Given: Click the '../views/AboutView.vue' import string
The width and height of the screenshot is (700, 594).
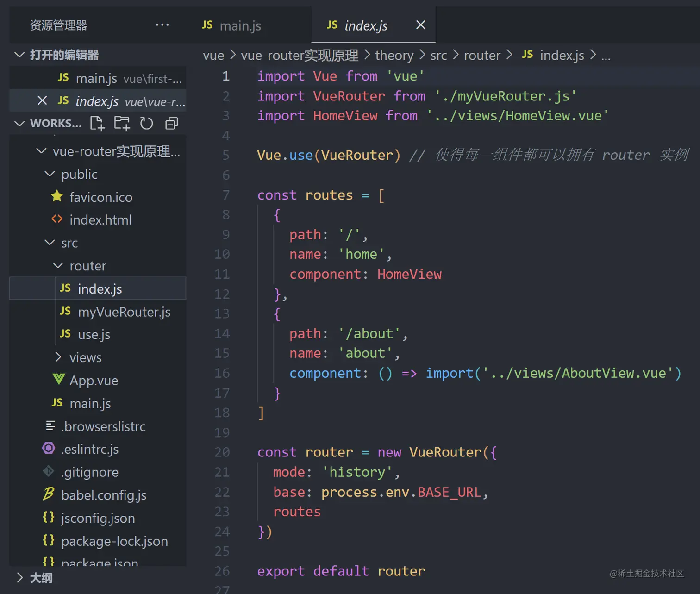Looking at the screenshot, I should 578,373.
